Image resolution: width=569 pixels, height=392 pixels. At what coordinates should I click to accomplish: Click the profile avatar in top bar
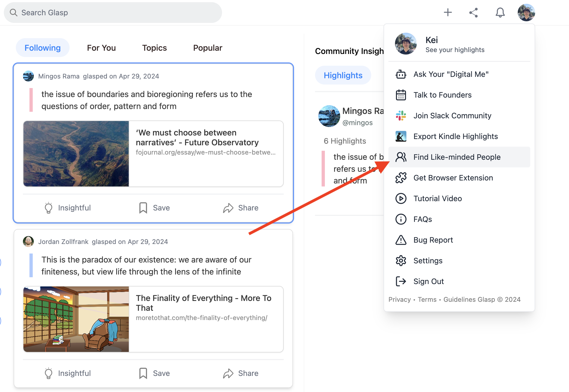click(x=526, y=13)
